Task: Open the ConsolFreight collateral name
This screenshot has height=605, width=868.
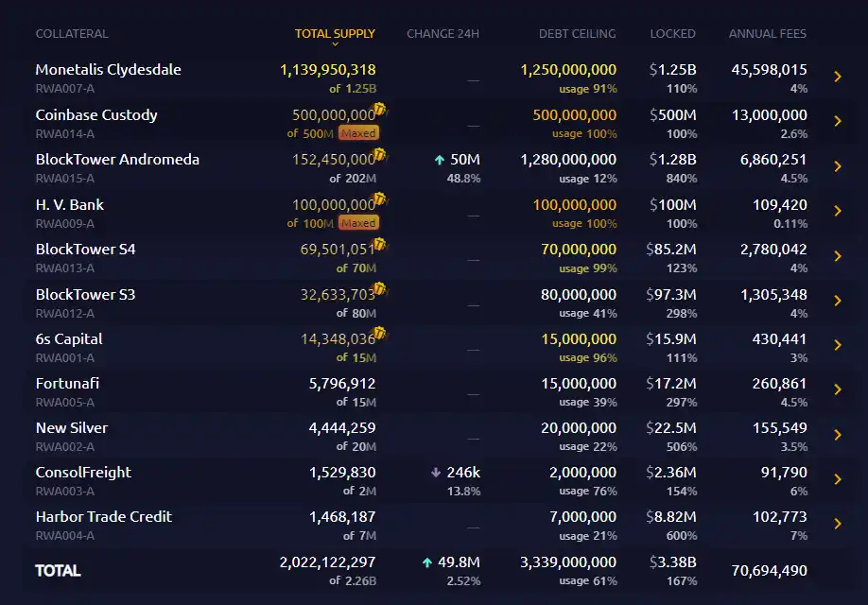Action: pos(83,473)
